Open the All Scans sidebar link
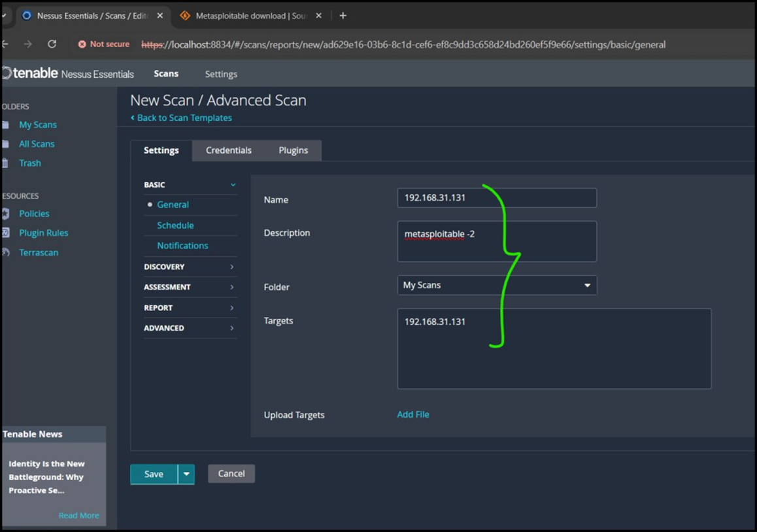 37,144
